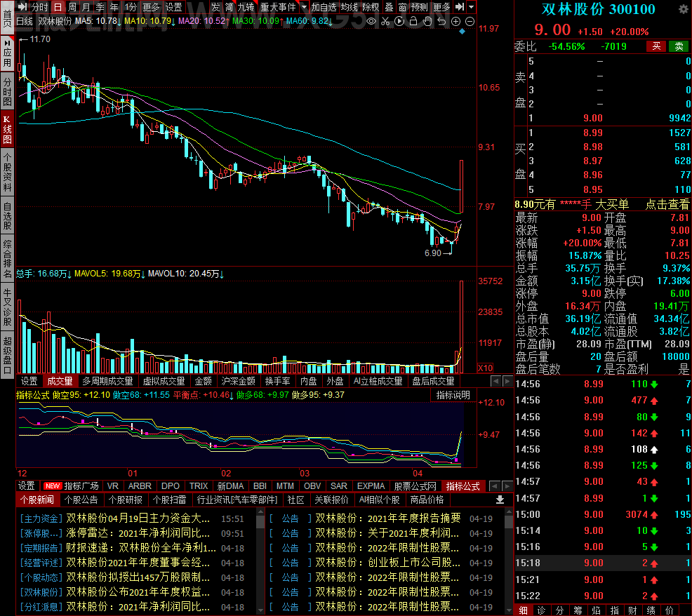Screen dimensions: 692x616
Task: Open 综合排名 in the left sidebar
Action: (7, 259)
